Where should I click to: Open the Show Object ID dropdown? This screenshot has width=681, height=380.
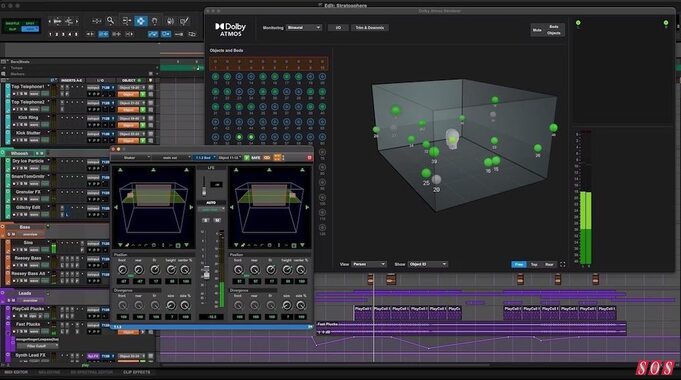(x=427, y=264)
